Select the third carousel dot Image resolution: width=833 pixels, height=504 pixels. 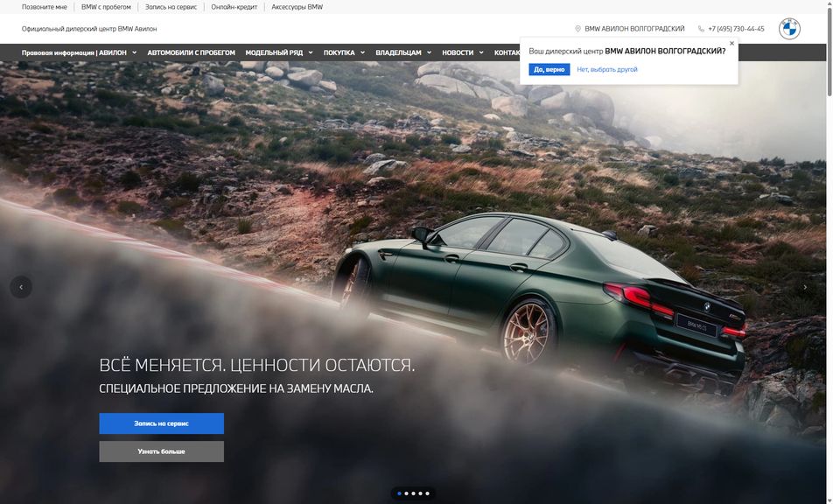click(413, 493)
